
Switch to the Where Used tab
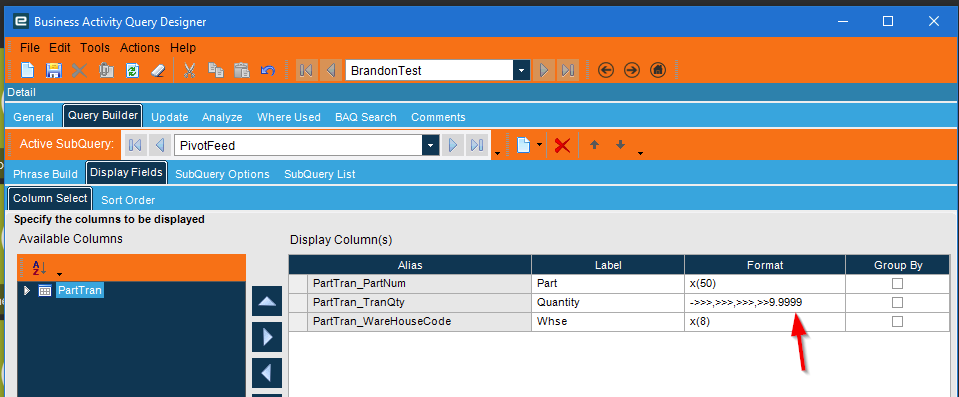pos(289,117)
